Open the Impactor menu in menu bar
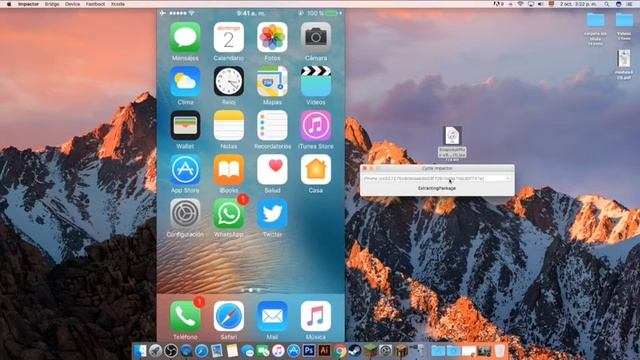This screenshot has height=360, width=640. tap(28, 4)
